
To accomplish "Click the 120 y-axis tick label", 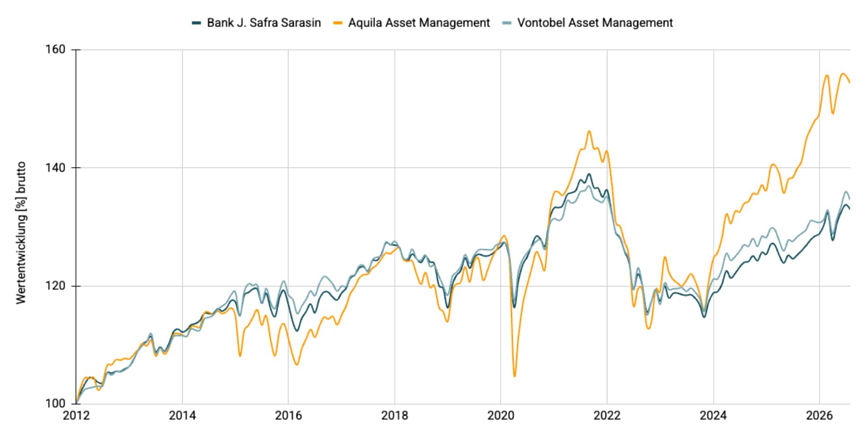I will [55, 286].
